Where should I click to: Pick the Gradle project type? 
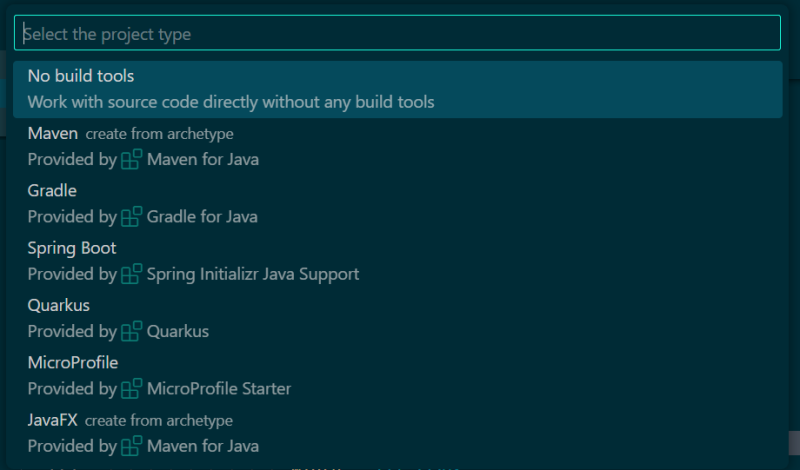coord(397,204)
